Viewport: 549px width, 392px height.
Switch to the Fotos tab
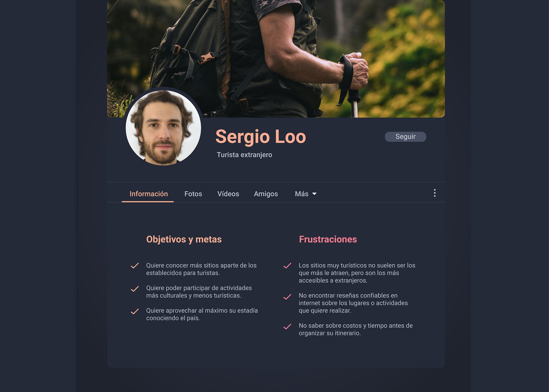point(193,194)
